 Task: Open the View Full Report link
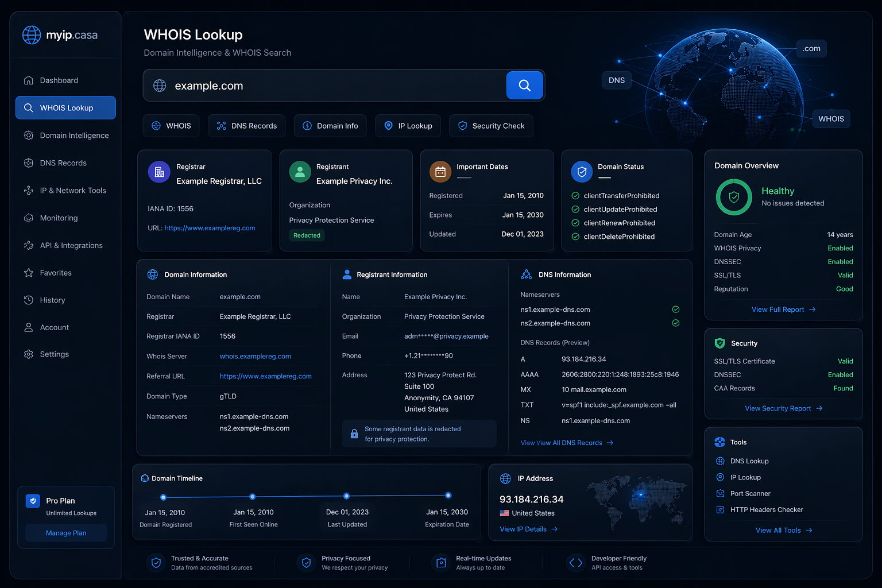tap(783, 309)
